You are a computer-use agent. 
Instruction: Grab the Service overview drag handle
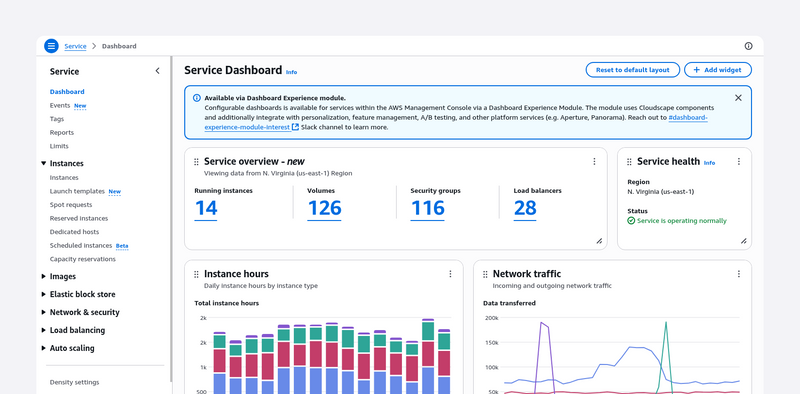(x=196, y=162)
